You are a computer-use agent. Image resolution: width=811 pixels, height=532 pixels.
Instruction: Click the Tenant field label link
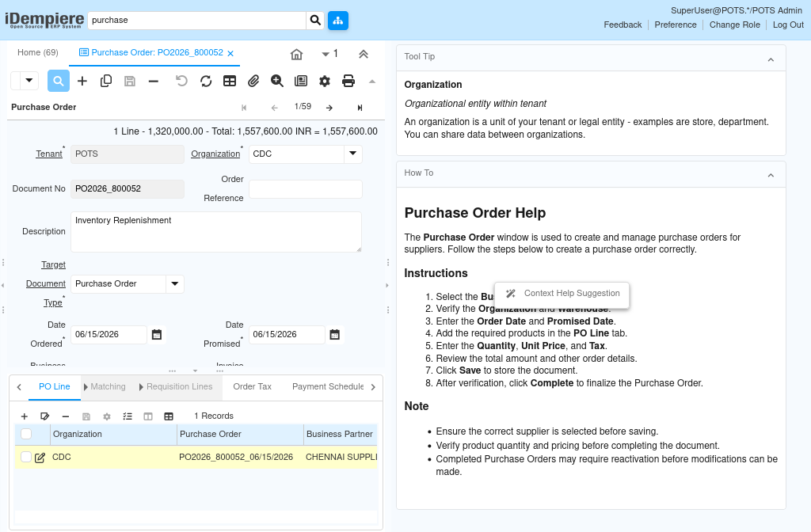click(x=49, y=154)
